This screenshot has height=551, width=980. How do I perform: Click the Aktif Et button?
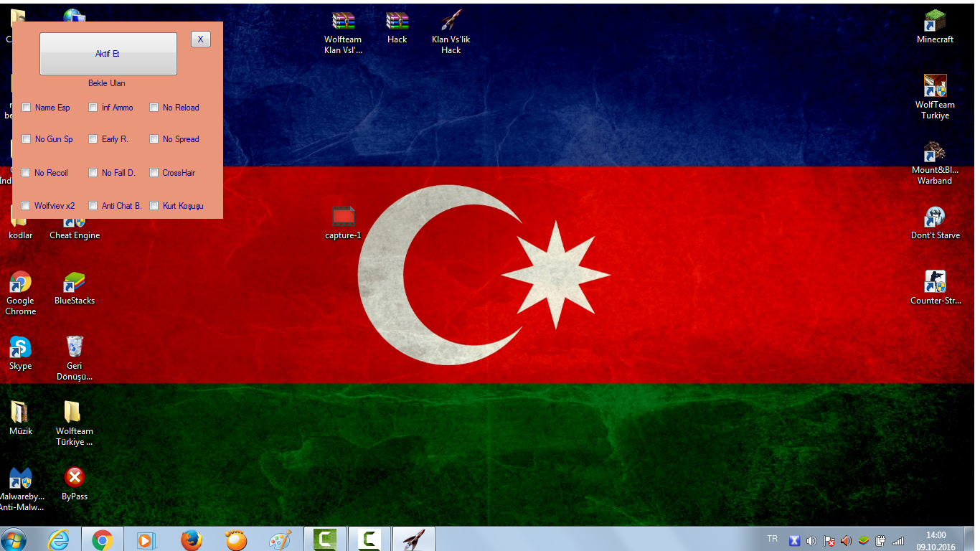108,54
